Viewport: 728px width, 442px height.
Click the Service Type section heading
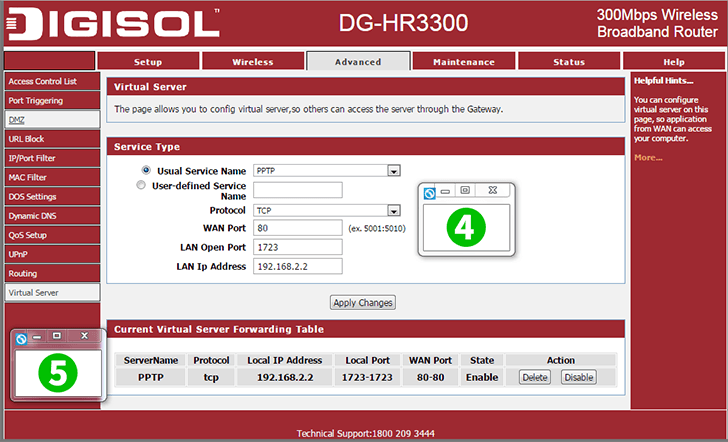tap(147, 147)
